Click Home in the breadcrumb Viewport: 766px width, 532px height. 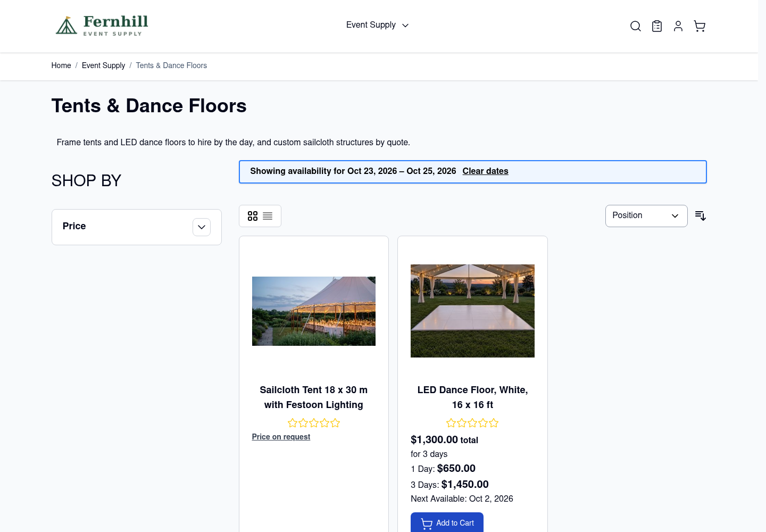pos(61,65)
